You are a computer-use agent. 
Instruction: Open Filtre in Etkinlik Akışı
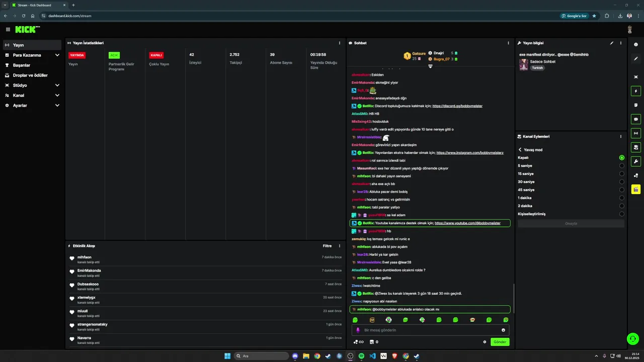(327, 246)
